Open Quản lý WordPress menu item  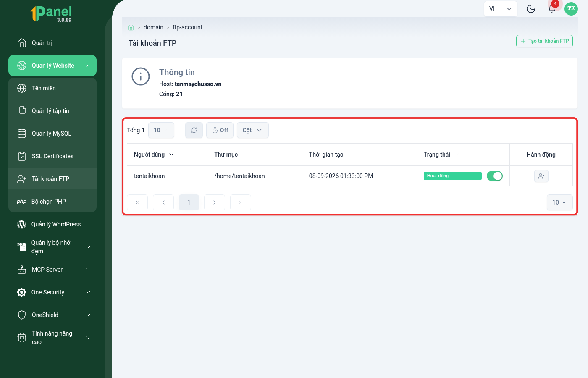pos(52,224)
